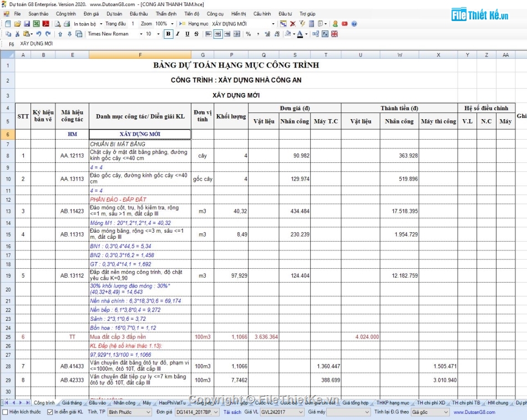
Task: Print using the printer icon
Action: pos(67,24)
